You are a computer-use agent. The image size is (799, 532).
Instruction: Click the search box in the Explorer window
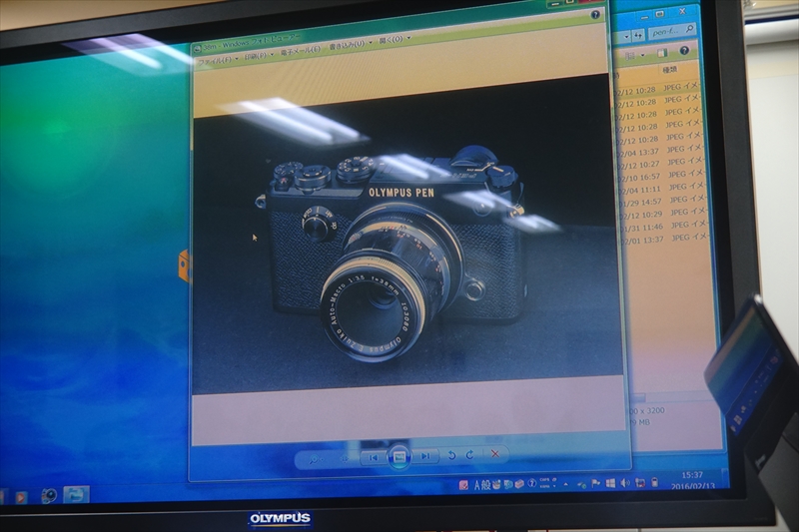click(672, 31)
